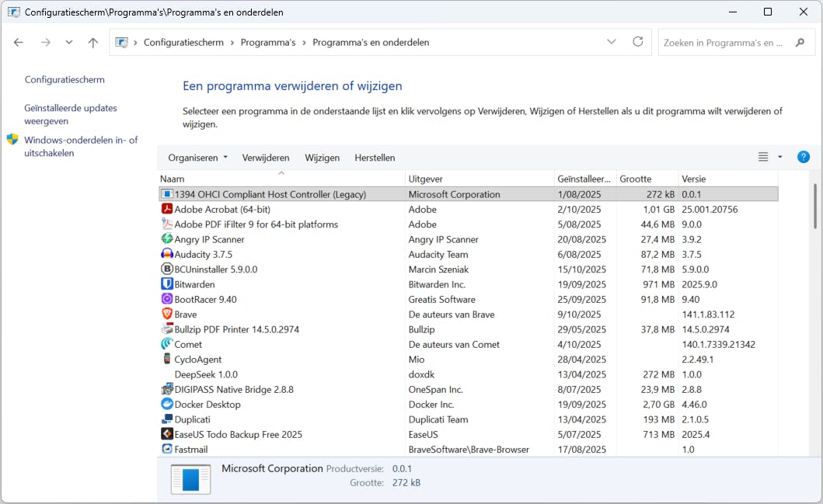This screenshot has height=504, width=823.
Task: Click Programma's en onderdelen breadcrumb
Action: (371, 43)
